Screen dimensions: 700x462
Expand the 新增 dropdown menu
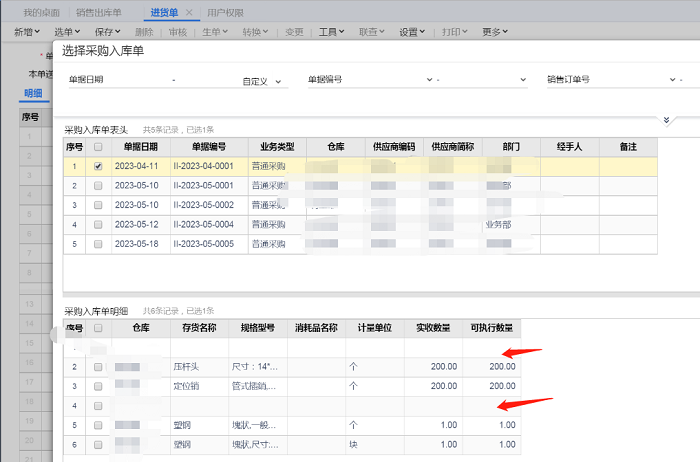[x=27, y=32]
